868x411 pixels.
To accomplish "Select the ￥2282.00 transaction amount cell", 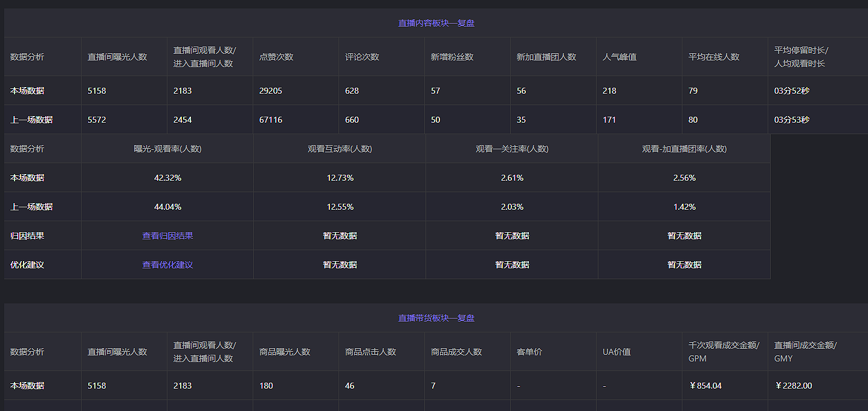I will click(x=793, y=386).
